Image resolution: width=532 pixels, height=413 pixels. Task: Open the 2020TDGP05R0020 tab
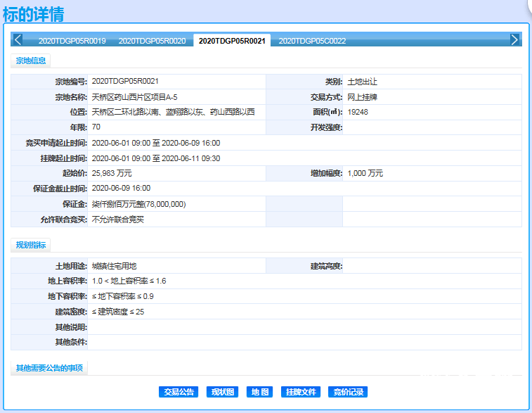(x=152, y=42)
